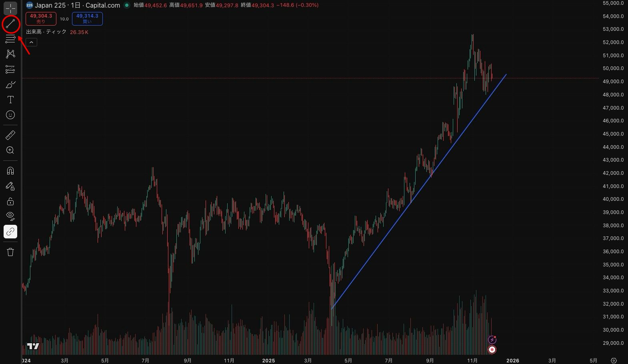The image size is (628, 364).
Task: Open the Fibonacci and Gann tools
Action: coord(10,39)
